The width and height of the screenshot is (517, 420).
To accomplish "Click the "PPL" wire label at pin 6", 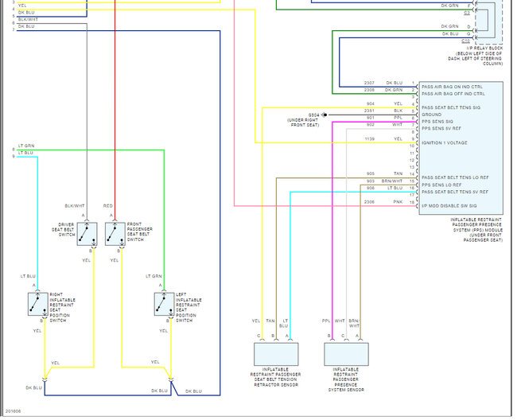I will pos(398,118).
